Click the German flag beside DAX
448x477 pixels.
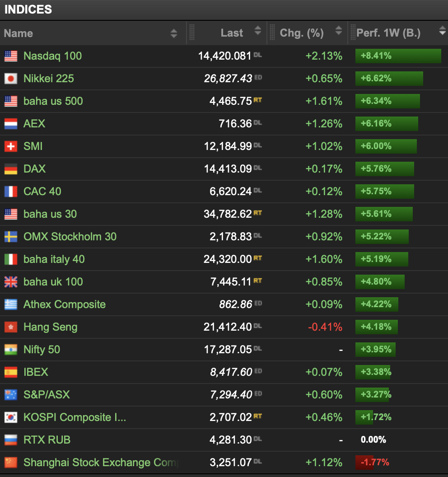tap(11, 169)
